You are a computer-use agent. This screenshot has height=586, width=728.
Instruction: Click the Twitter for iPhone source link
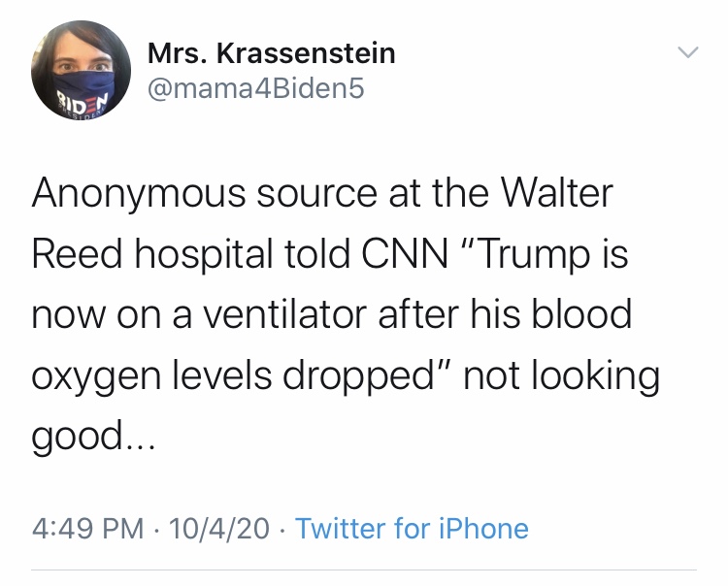click(x=412, y=529)
